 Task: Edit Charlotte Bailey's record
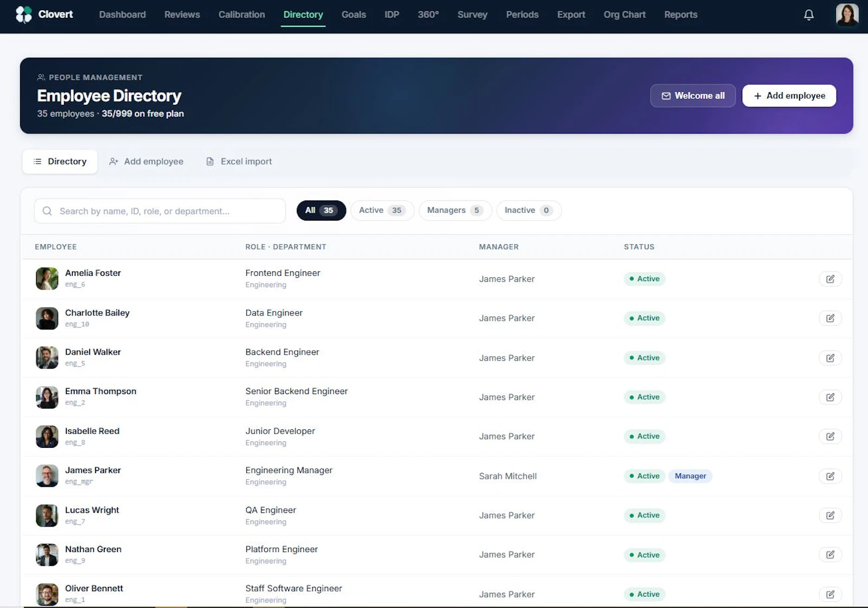coord(830,318)
